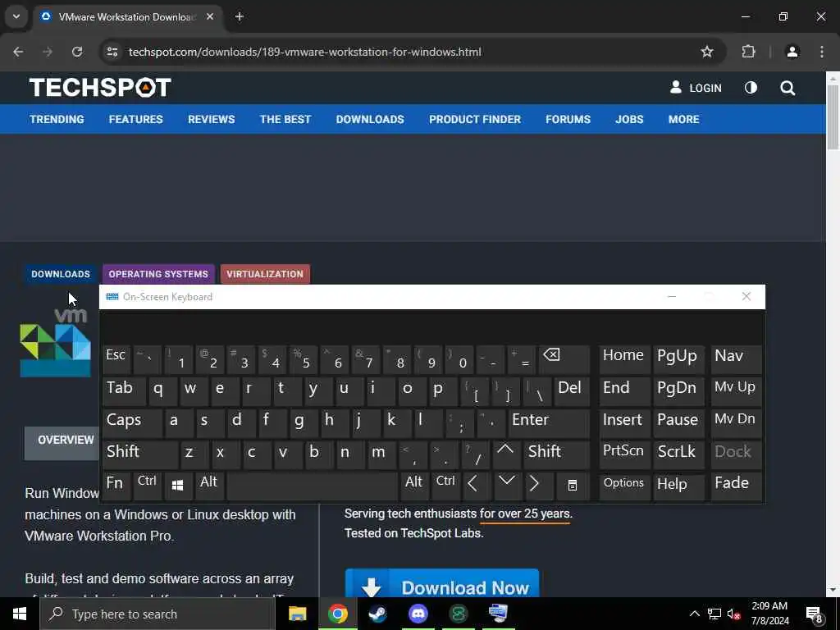Click the VIRTUALIZATION tag
Image resolution: width=840 pixels, height=630 pixels.
coord(265,274)
